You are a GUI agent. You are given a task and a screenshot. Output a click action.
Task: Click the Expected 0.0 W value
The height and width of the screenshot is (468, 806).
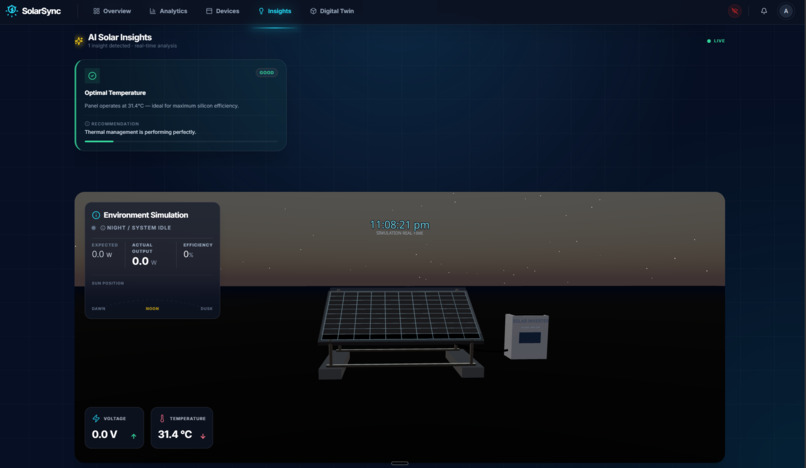click(102, 254)
